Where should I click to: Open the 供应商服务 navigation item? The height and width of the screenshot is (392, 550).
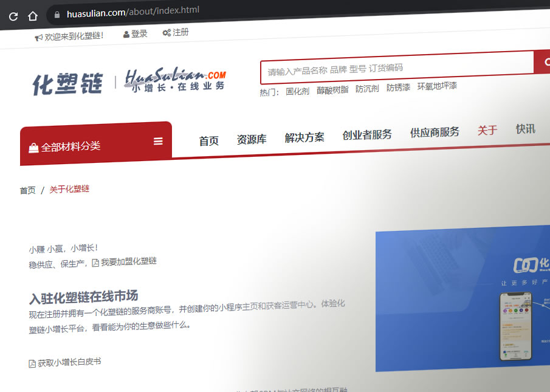click(435, 132)
